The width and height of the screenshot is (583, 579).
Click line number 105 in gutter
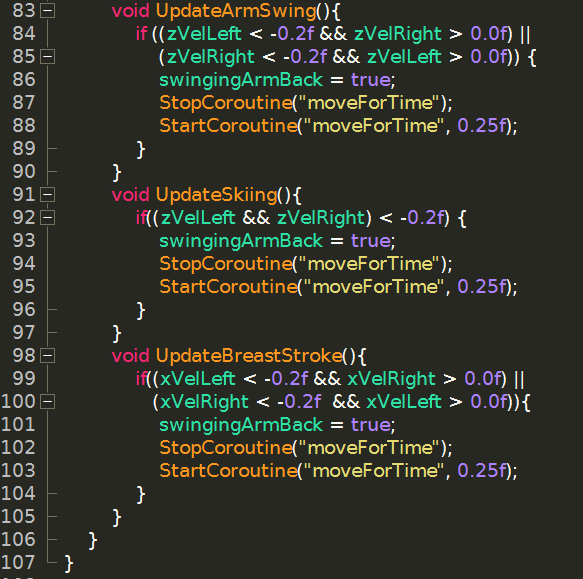coord(18,517)
